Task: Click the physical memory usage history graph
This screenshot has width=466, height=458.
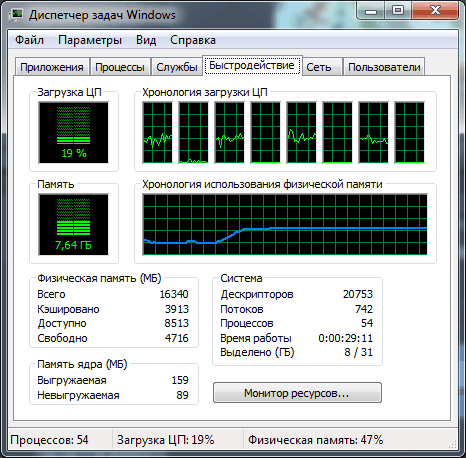Action: click(x=285, y=225)
